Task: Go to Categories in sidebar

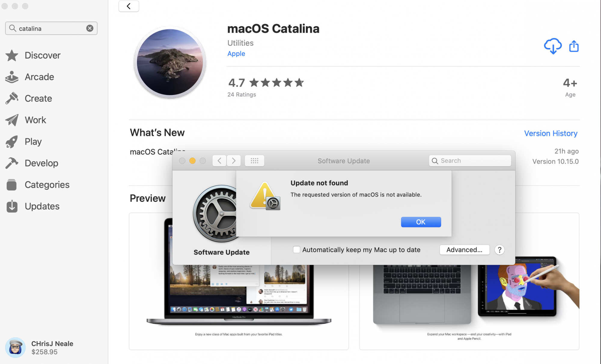Action: tap(38, 185)
